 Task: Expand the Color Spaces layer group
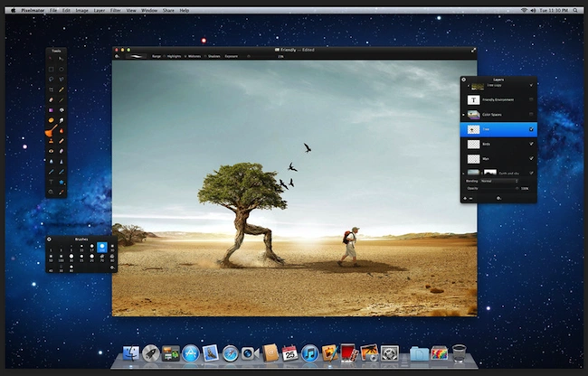(463, 115)
